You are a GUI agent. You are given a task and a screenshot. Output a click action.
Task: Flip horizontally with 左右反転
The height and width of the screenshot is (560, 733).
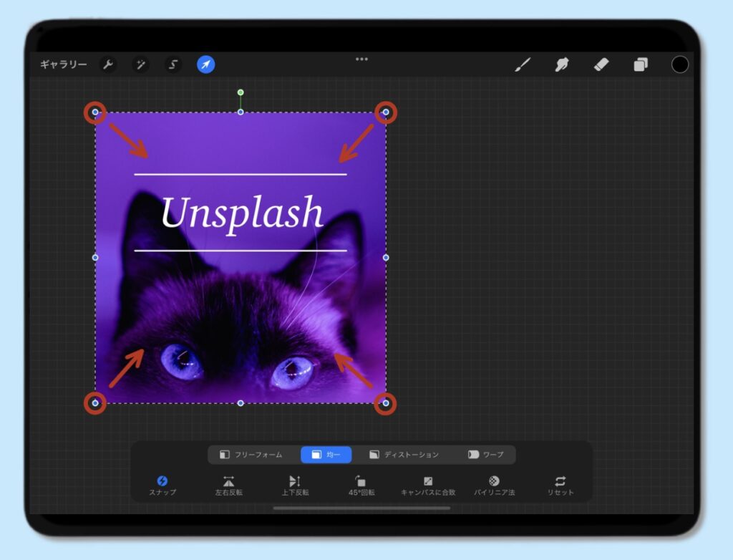pos(228,486)
